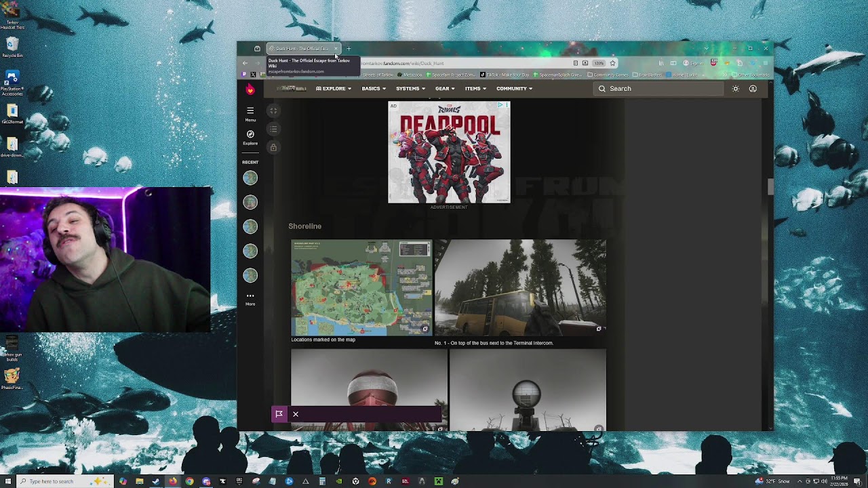Click the flag icon on purple bar
Screen dimensions: 868x488
[279, 414]
